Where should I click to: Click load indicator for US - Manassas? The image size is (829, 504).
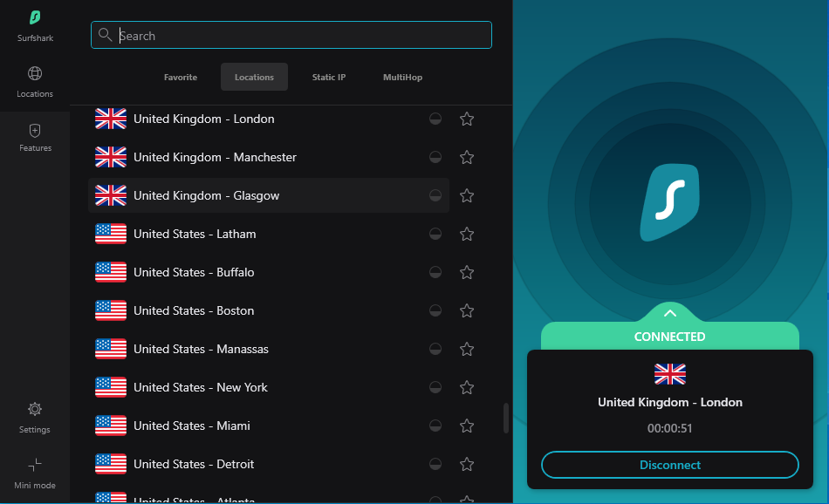(x=435, y=349)
